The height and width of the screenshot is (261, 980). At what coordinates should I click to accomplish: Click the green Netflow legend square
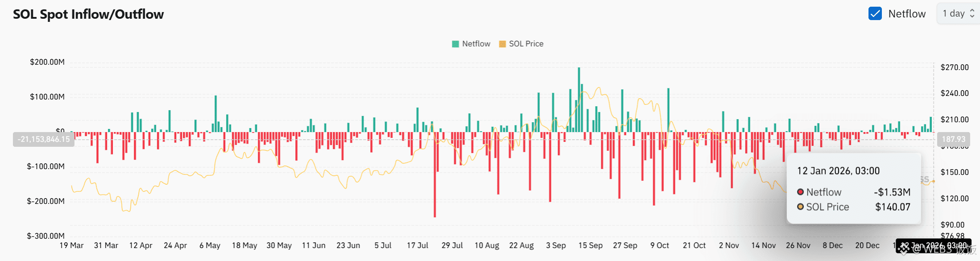(x=455, y=44)
